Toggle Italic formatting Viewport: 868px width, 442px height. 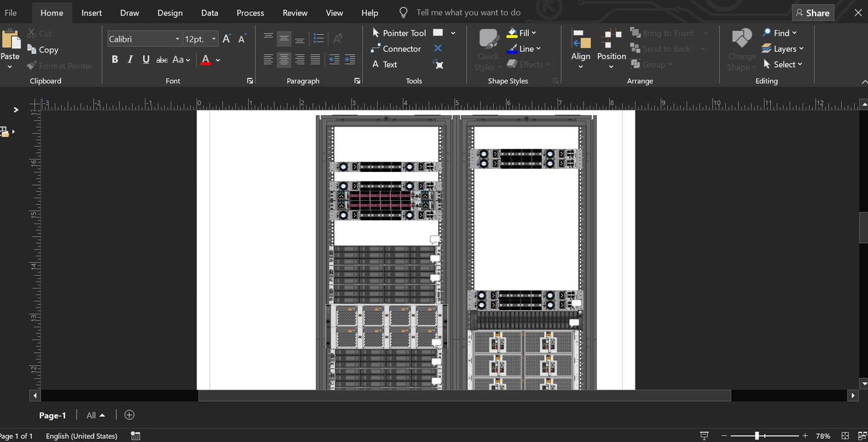point(130,60)
